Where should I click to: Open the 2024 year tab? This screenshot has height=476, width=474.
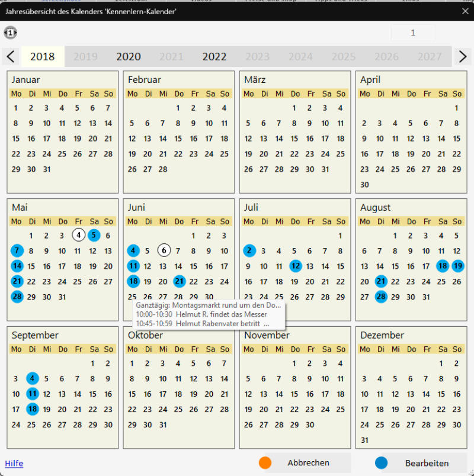(x=300, y=57)
